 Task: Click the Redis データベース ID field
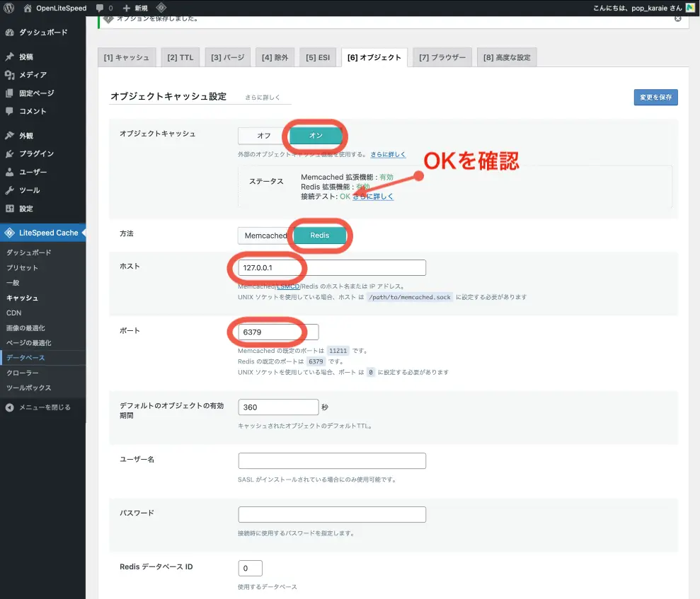point(251,568)
